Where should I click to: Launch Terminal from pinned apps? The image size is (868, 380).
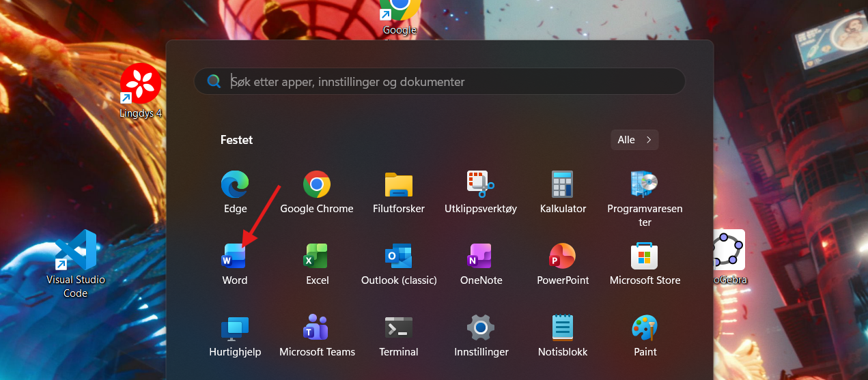(x=399, y=328)
